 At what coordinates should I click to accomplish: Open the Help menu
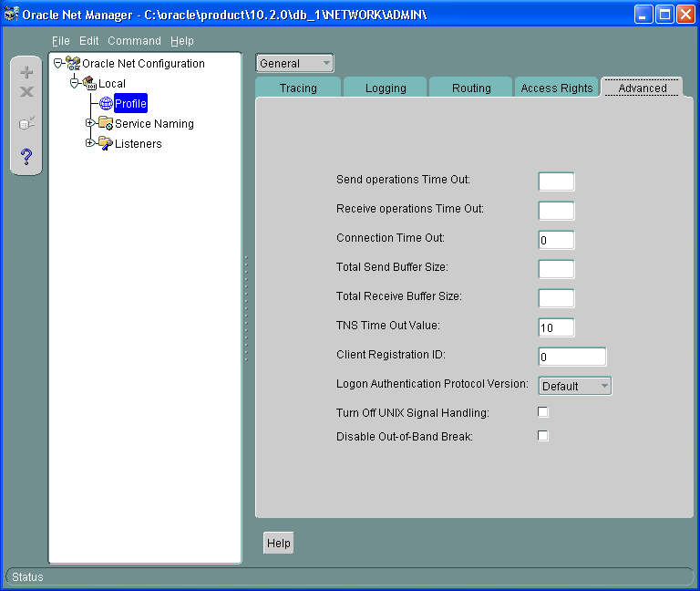click(x=182, y=41)
